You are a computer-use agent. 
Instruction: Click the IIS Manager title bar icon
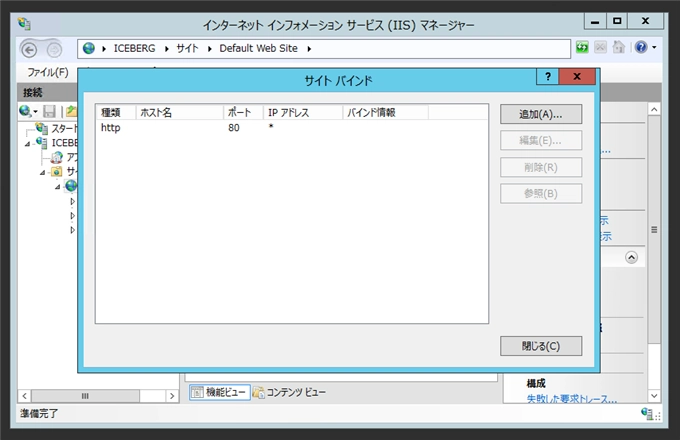pos(24,23)
